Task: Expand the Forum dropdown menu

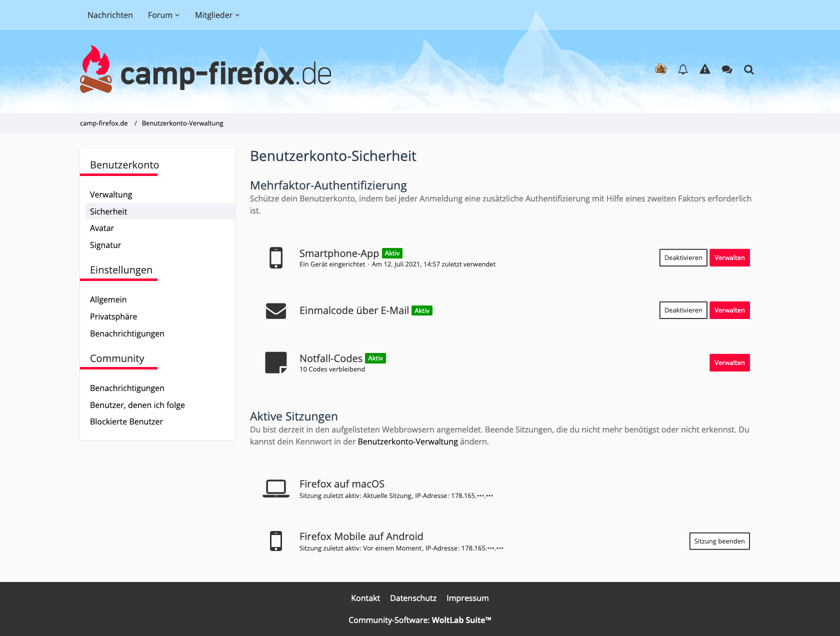Action: click(x=163, y=15)
